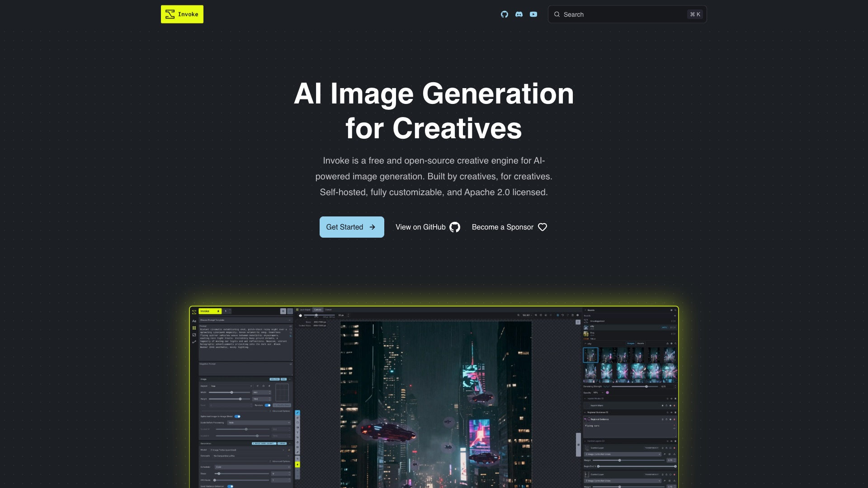Open Choose Prompt Template dropdown in preview

coord(246,320)
